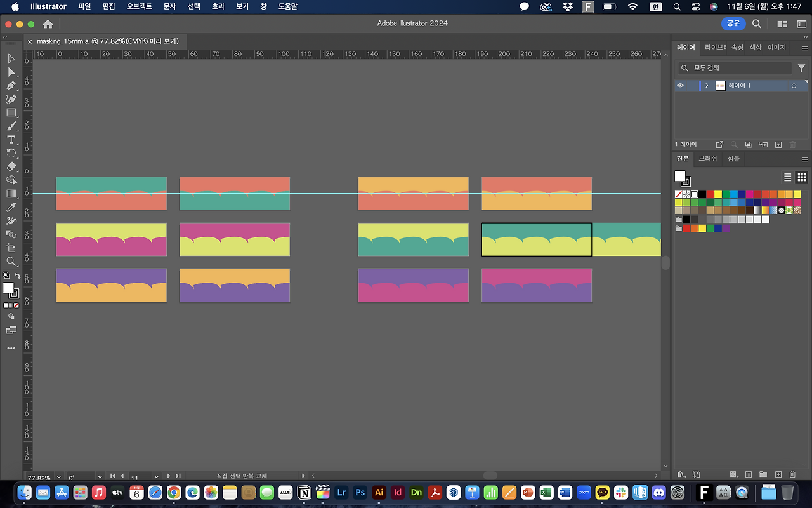Select the Selection tool arrow
This screenshot has height=508, width=812.
[x=11, y=58]
